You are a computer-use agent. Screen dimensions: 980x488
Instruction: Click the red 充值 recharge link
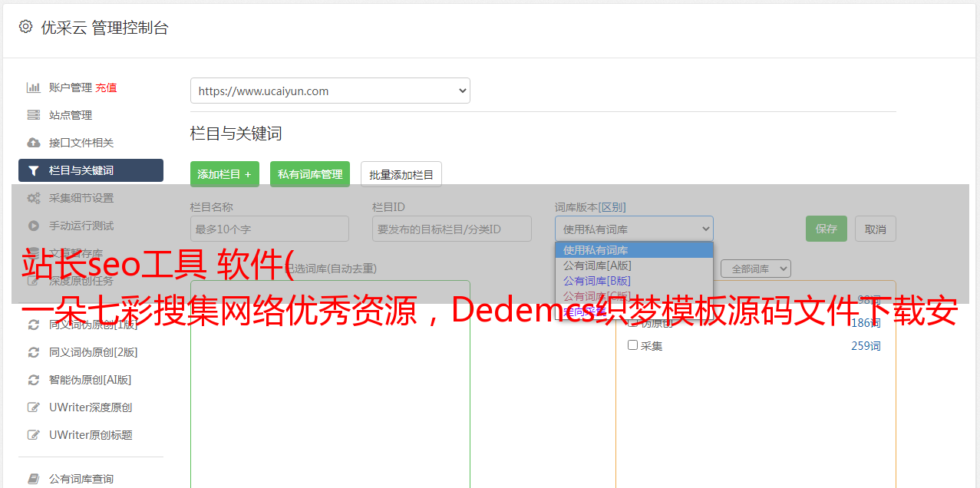(x=106, y=87)
